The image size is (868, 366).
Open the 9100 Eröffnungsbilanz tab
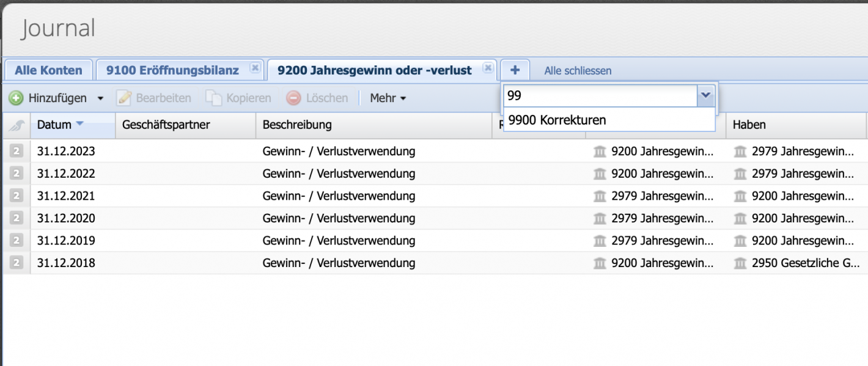point(171,70)
